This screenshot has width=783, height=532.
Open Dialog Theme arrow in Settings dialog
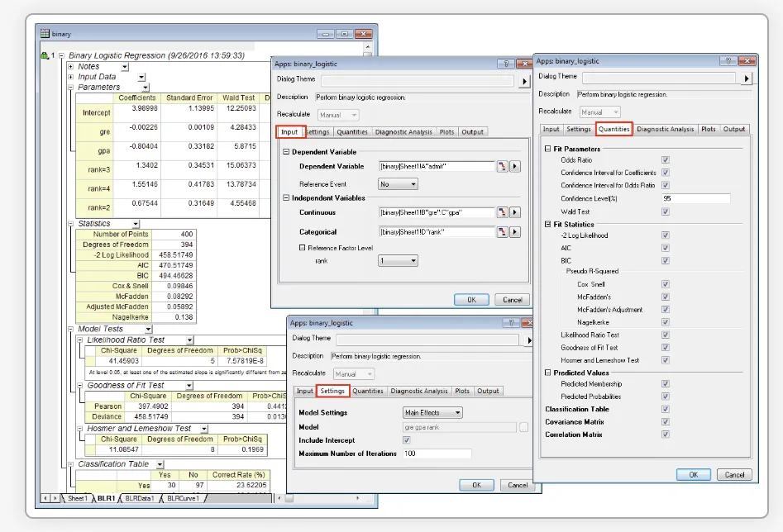tap(528, 340)
